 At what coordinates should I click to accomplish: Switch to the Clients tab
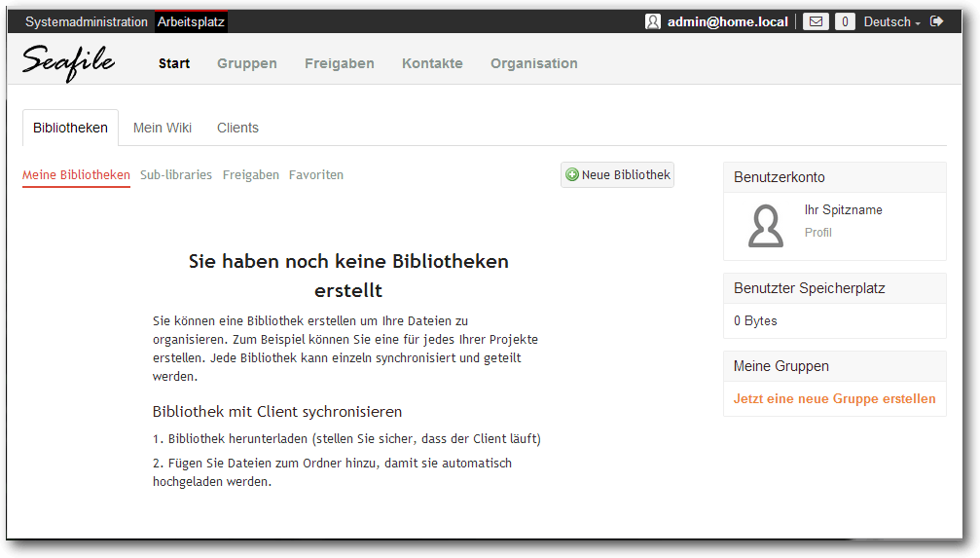[237, 128]
